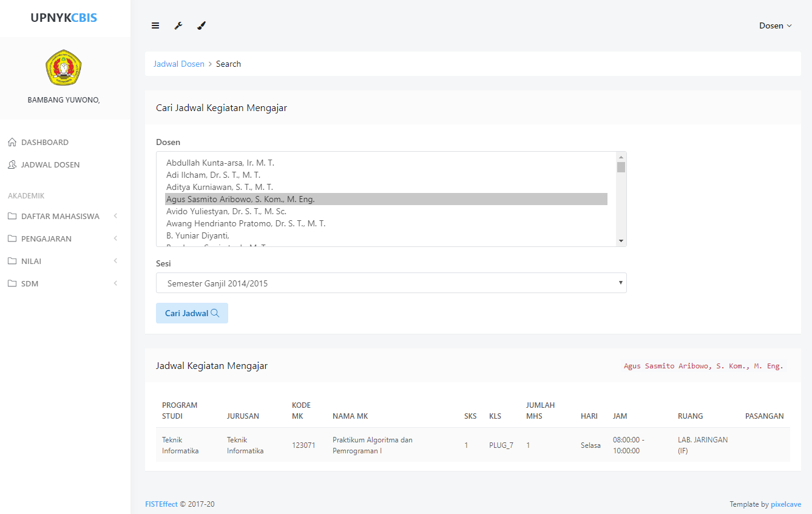The width and height of the screenshot is (812, 514).
Task: Click the Dosen list scrollbar down arrow
Action: pyautogui.click(x=621, y=241)
